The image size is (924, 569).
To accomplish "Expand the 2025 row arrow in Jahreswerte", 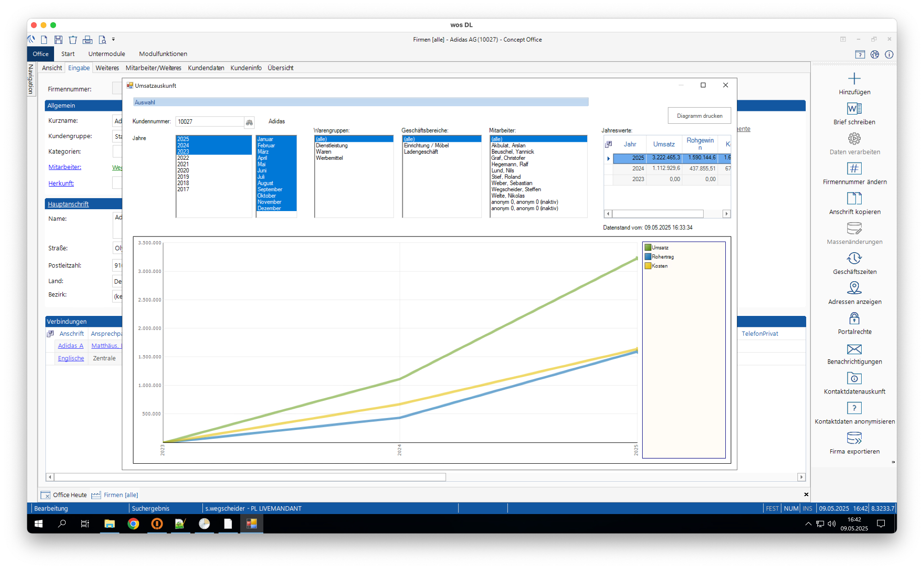I will (x=608, y=158).
